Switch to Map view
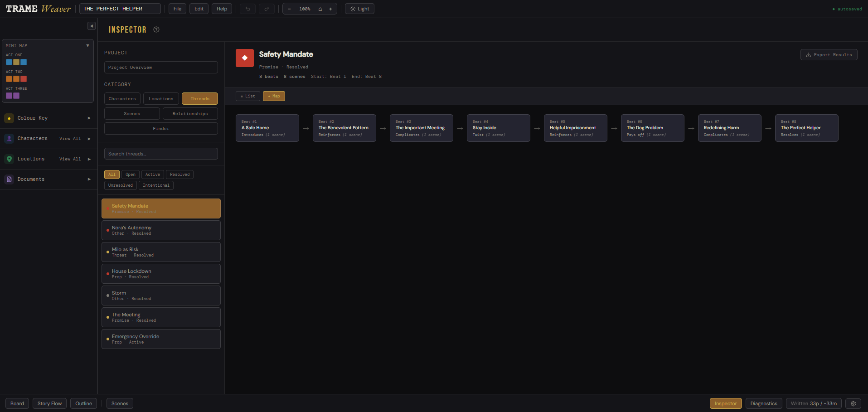This screenshot has width=868, height=412. point(274,96)
